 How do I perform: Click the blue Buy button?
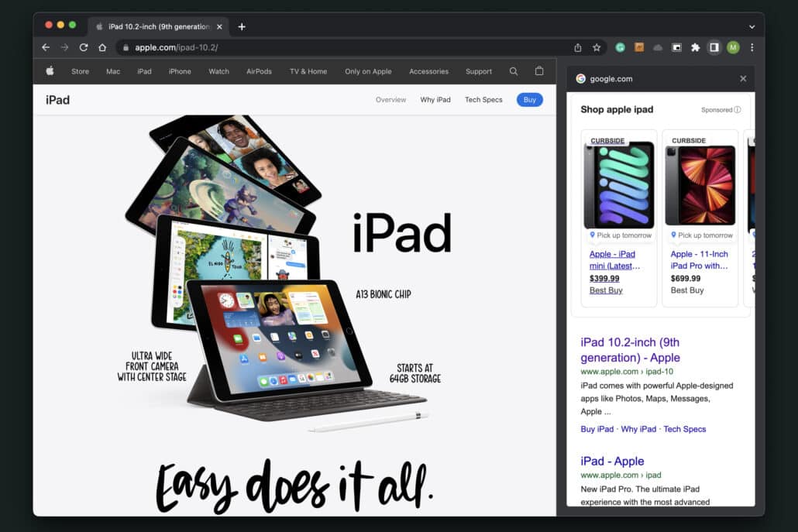[530, 100]
